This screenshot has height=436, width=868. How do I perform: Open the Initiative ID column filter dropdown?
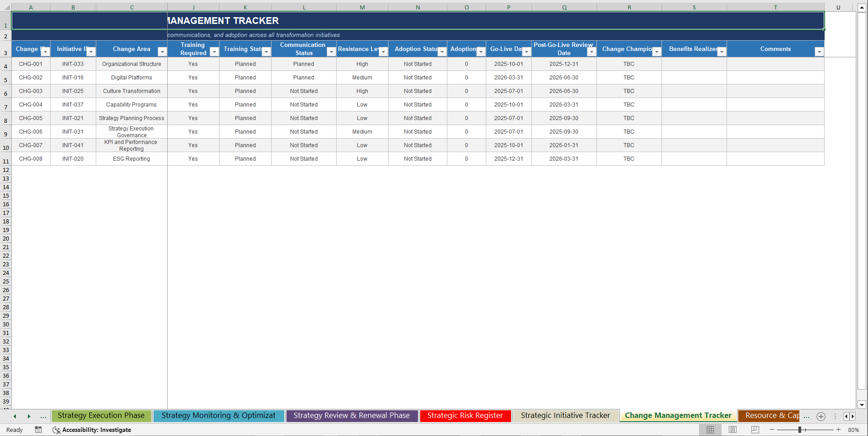91,52
